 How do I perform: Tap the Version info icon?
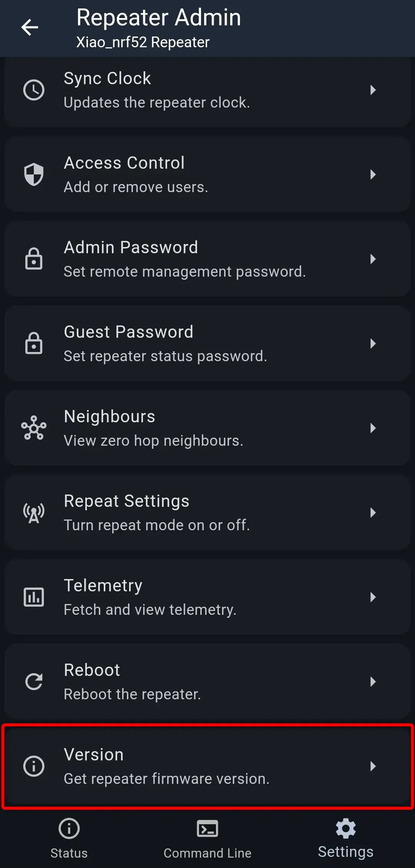(34, 766)
